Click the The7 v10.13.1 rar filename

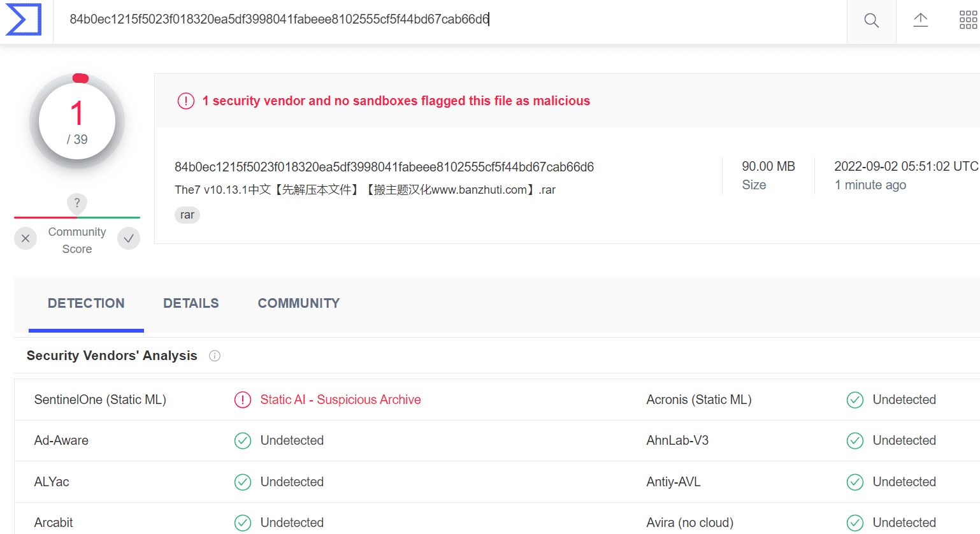tap(365, 190)
